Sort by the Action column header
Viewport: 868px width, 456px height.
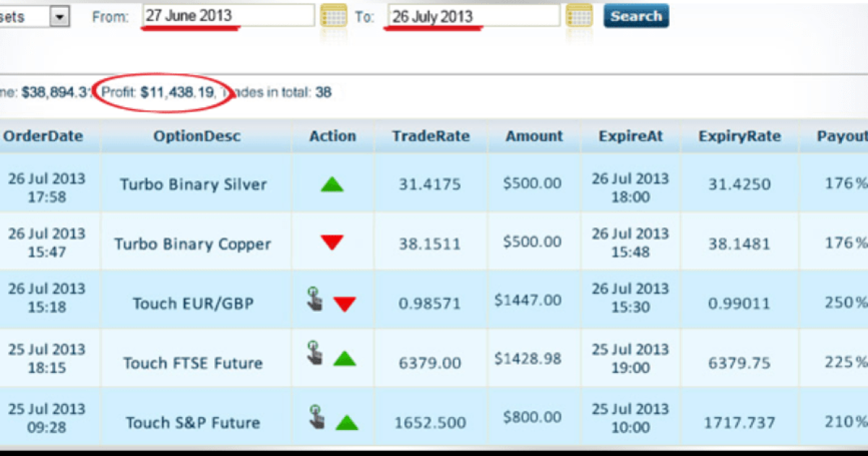click(x=333, y=136)
